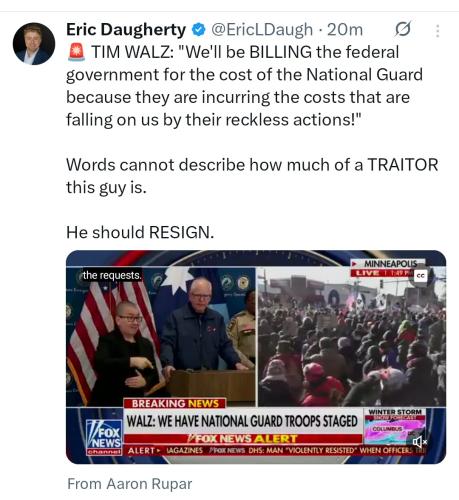
Task: Open the Grok slashed-circle icon
Action: 403,30
